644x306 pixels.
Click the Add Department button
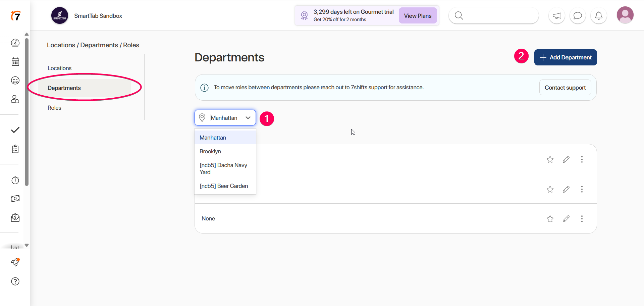click(566, 57)
